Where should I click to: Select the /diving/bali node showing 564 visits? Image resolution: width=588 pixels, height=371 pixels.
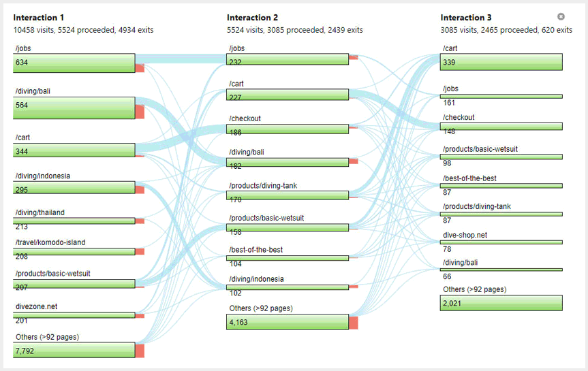pyautogui.click(x=74, y=108)
